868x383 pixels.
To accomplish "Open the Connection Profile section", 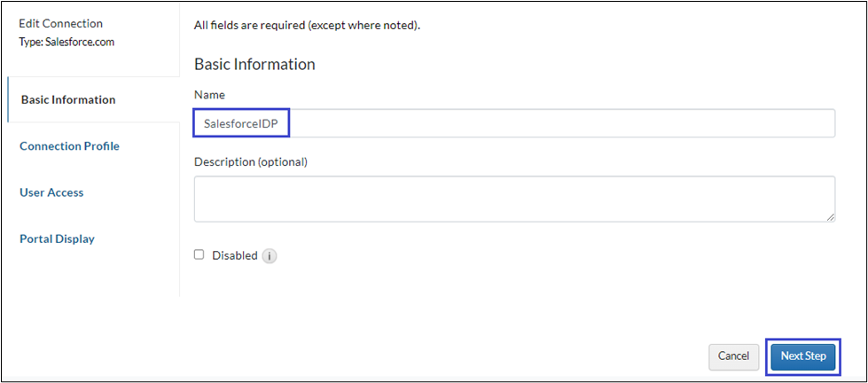I will click(69, 145).
